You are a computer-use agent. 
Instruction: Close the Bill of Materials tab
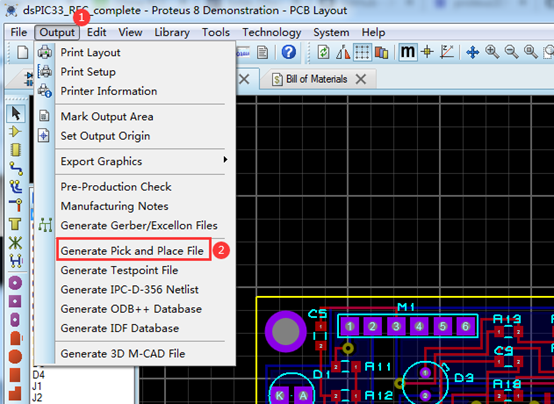coord(361,79)
